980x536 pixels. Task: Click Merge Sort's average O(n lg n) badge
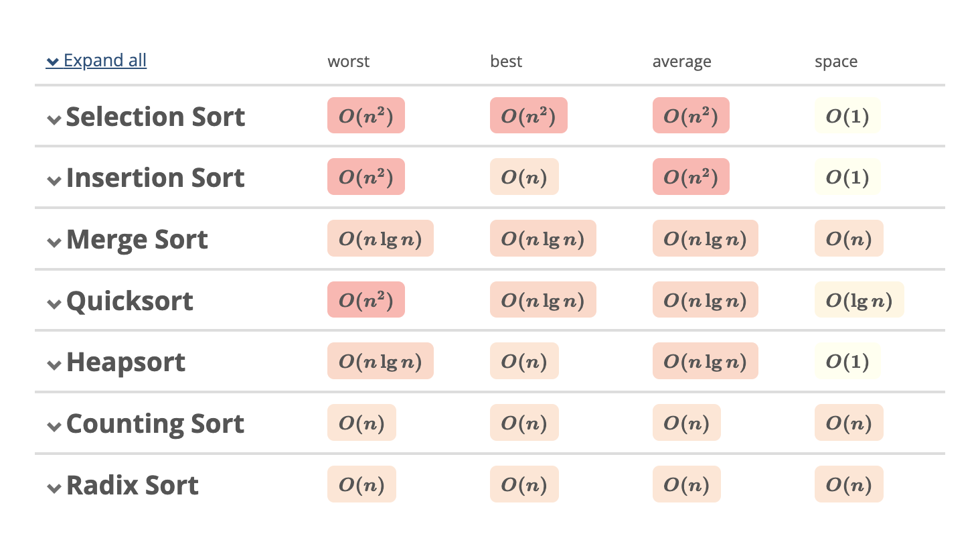point(705,239)
